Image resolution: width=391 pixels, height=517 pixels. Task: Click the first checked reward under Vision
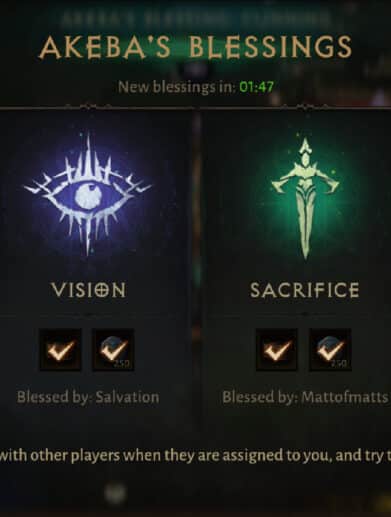click(60, 350)
